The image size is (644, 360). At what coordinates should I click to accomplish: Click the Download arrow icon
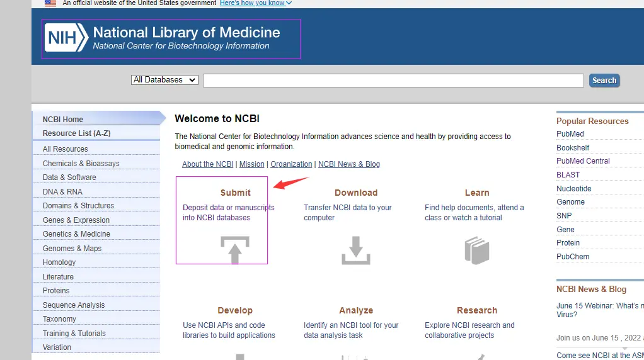click(x=355, y=250)
